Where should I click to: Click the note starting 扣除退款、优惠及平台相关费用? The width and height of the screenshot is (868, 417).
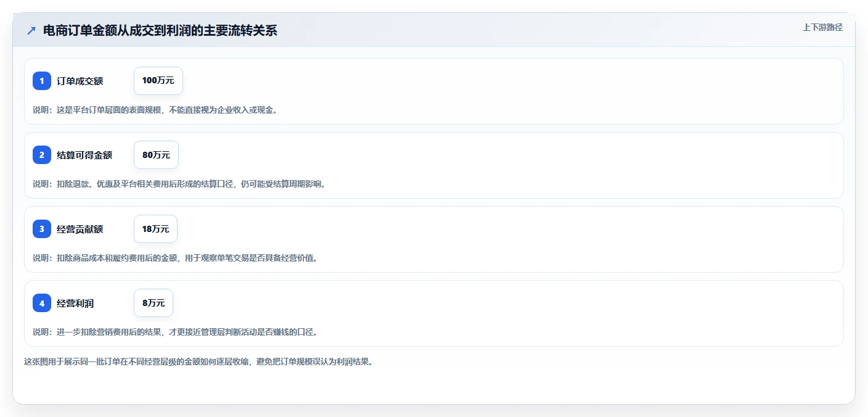click(x=179, y=184)
